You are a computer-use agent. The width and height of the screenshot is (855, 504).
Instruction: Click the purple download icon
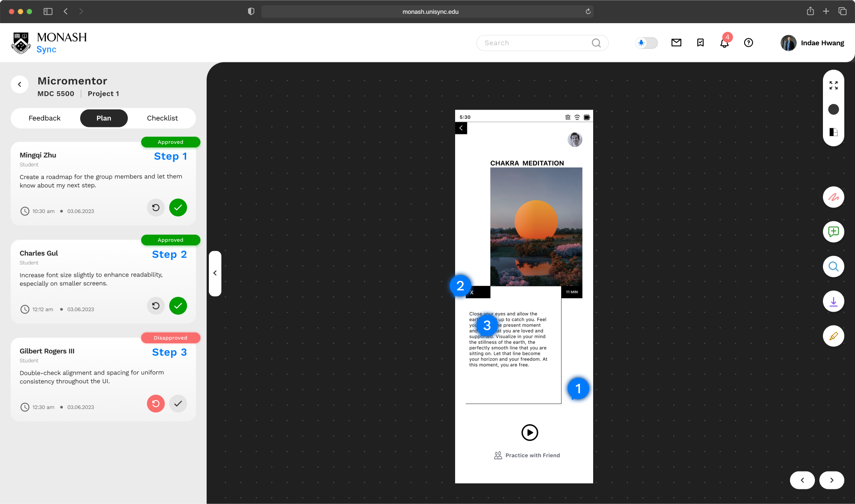(x=833, y=301)
